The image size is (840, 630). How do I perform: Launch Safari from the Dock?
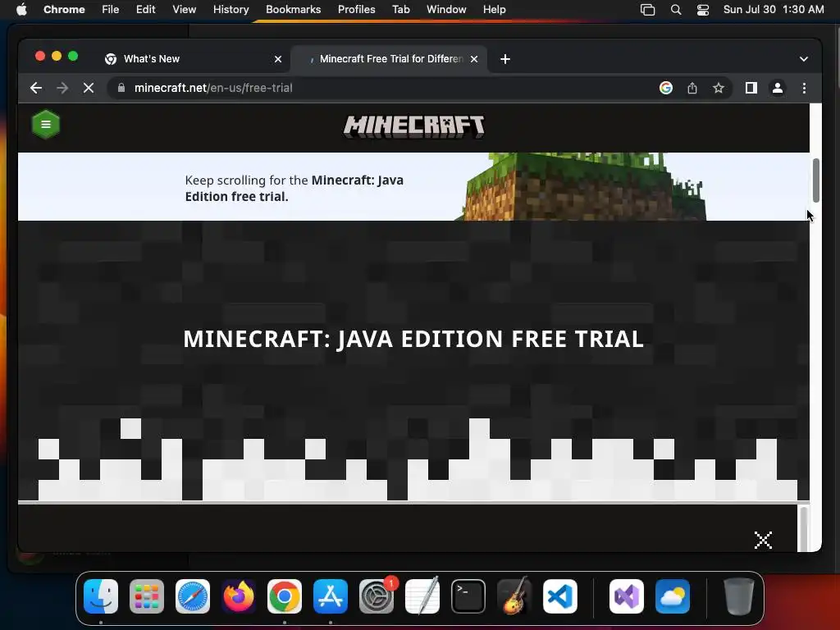[193, 596]
